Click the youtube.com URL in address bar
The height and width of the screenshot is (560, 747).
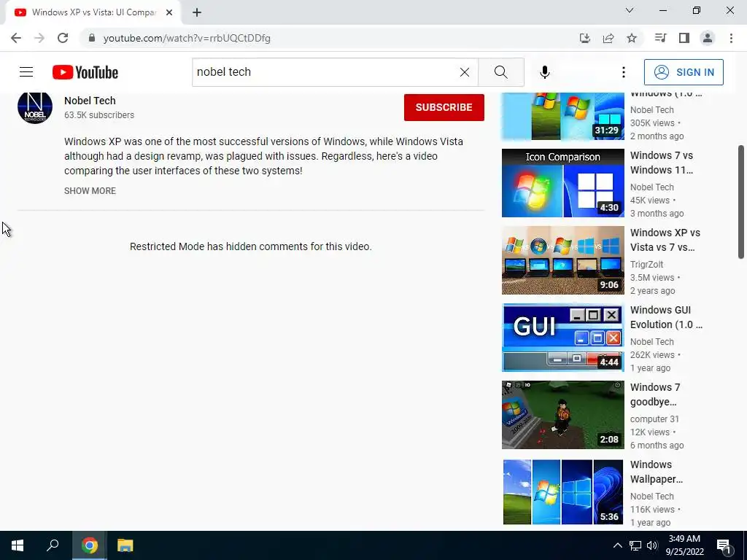pos(187,38)
